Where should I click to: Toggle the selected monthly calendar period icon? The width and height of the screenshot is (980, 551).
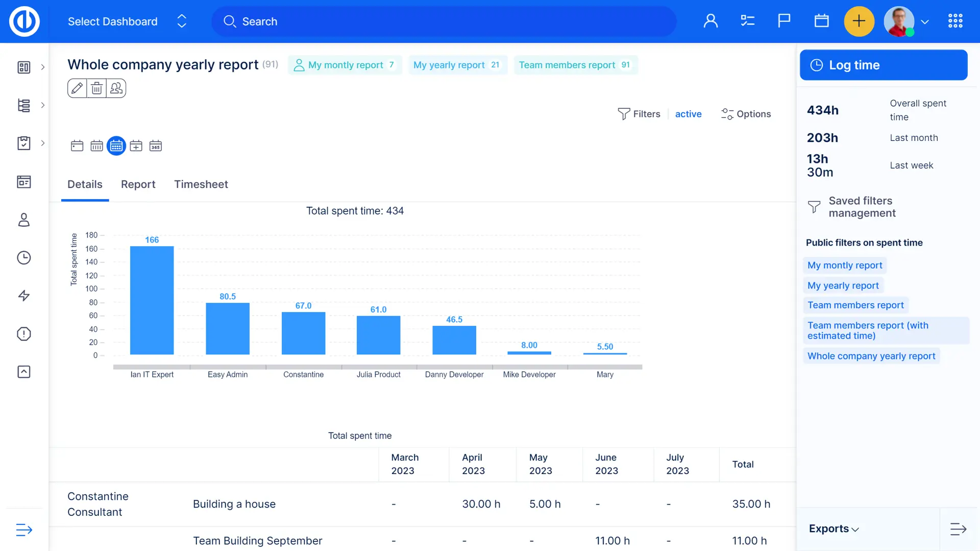click(x=116, y=146)
